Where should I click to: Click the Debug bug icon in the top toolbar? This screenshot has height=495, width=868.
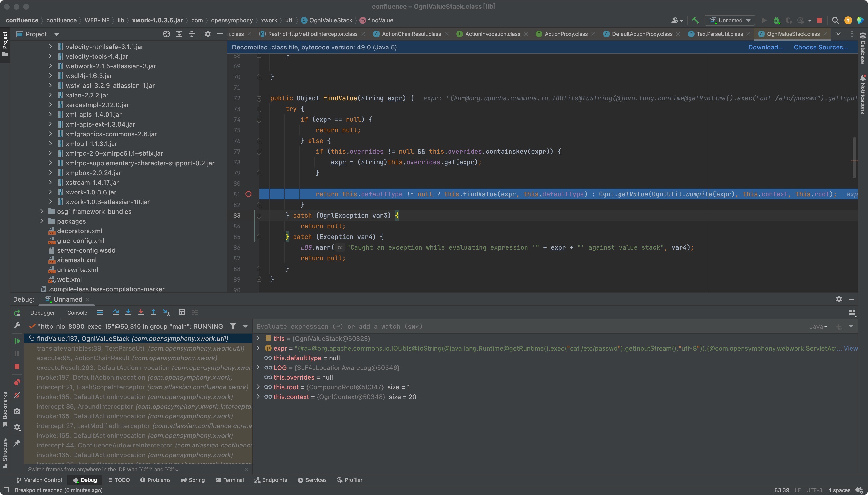(776, 20)
